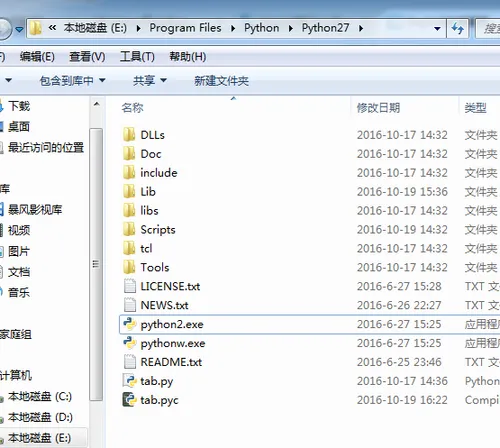Go to Python breadcrumb folder
The image size is (500, 448).
(262, 28)
